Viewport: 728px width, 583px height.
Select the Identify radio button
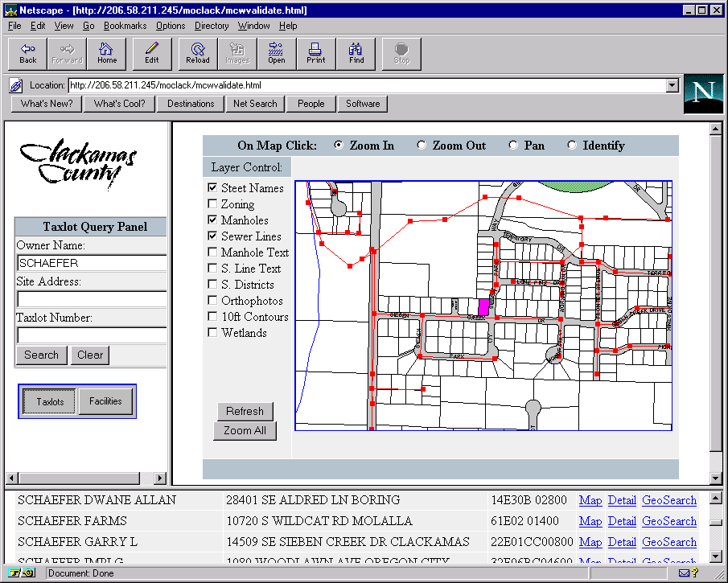pos(572,146)
